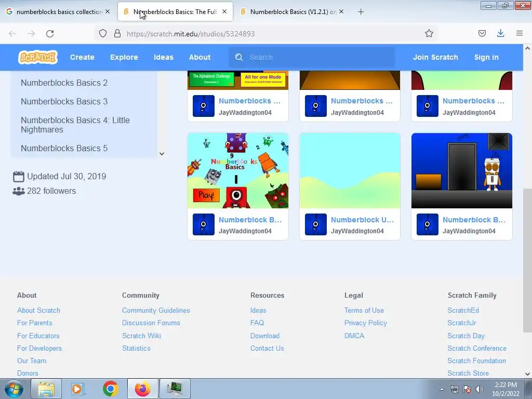Open the Explore menu item
Viewport: 532px width, 399px height.
tap(124, 57)
